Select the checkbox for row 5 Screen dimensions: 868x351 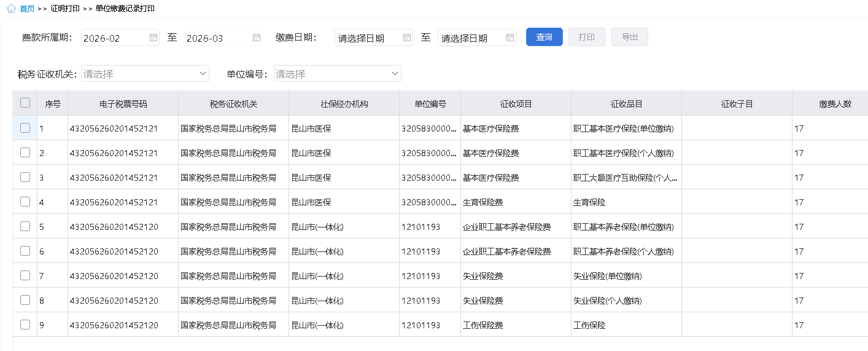tap(25, 226)
